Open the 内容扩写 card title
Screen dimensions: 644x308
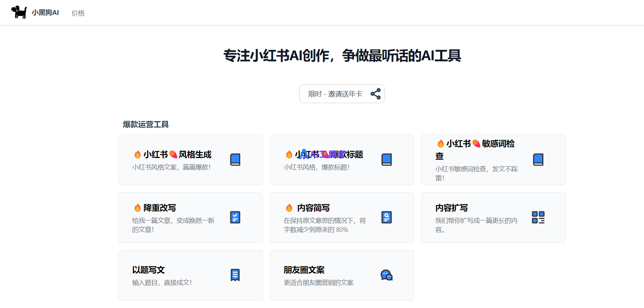452,208
